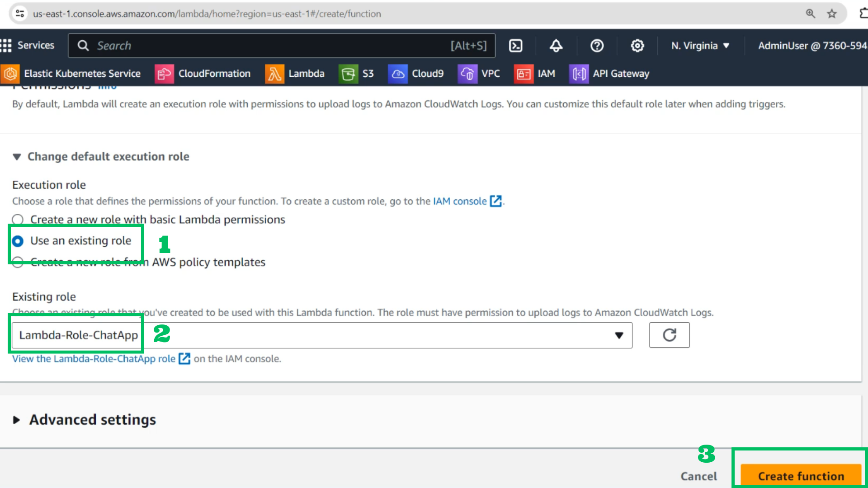Click the Create function button
This screenshot has height=488, width=868.
coord(801,476)
